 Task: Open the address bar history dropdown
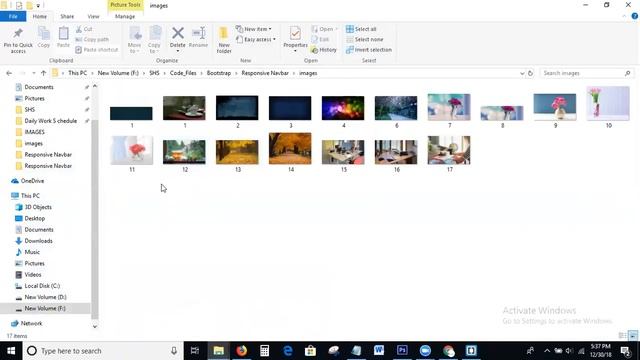click(x=522, y=73)
